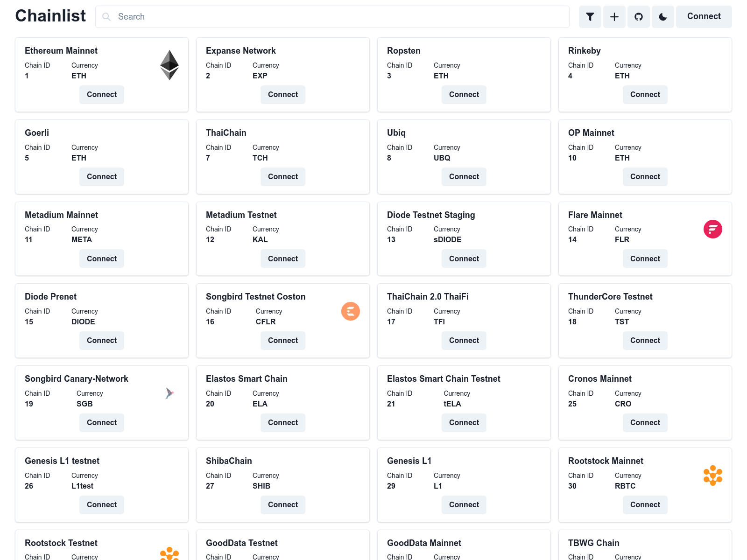Click the OP Mainnet title text

[x=591, y=133]
